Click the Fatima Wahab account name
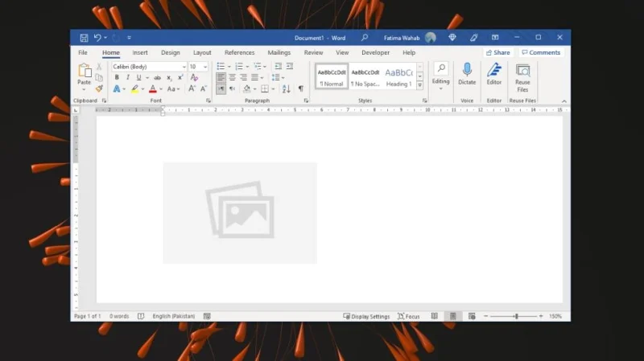644x361 pixels. pos(402,38)
